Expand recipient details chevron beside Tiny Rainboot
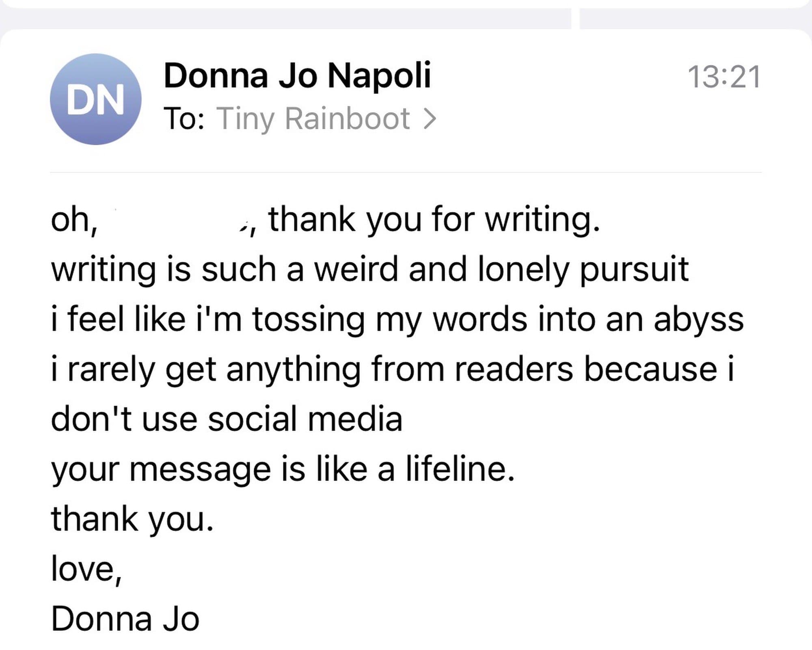 (430, 119)
